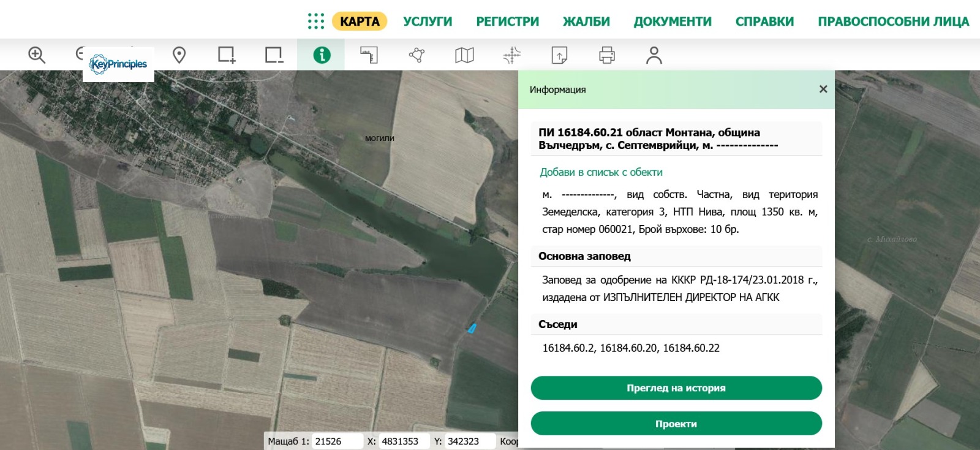Close the Информация panel
The height and width of the screenshot is (450, 980).
pyautogui.click(x=823, y=90)
